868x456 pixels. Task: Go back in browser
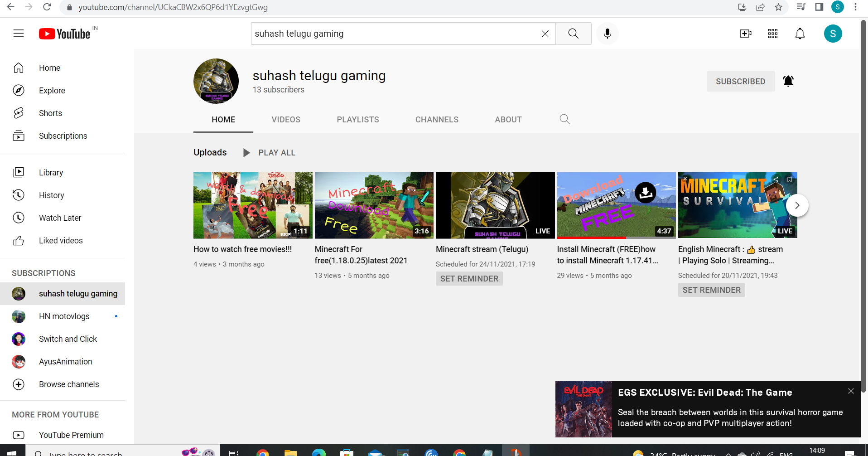(11, 7)
